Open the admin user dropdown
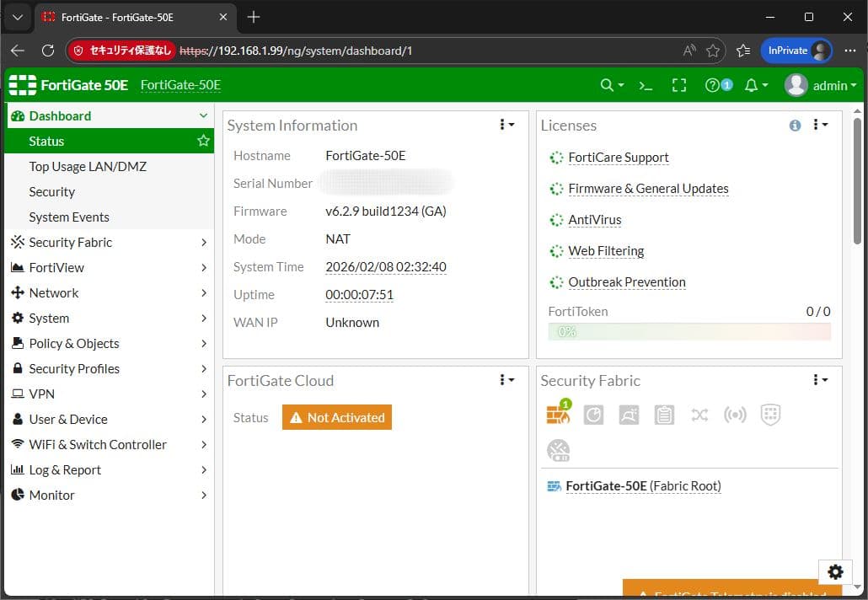Screen dimensions: 868x600 (821, 85)
